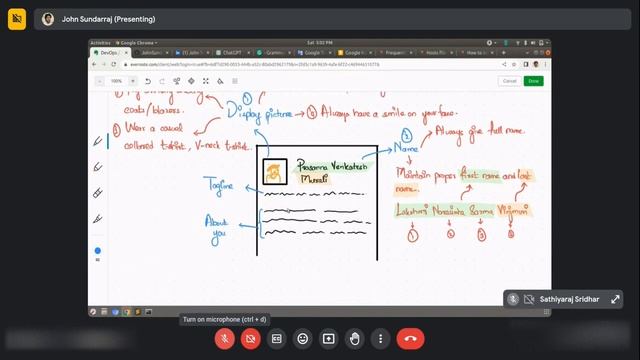Select the fill bucket tool

coord(220,81)
